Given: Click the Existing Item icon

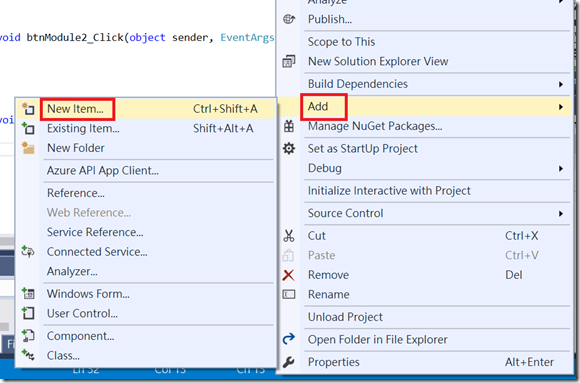Looking at the screenshot, I should (28, 128).
